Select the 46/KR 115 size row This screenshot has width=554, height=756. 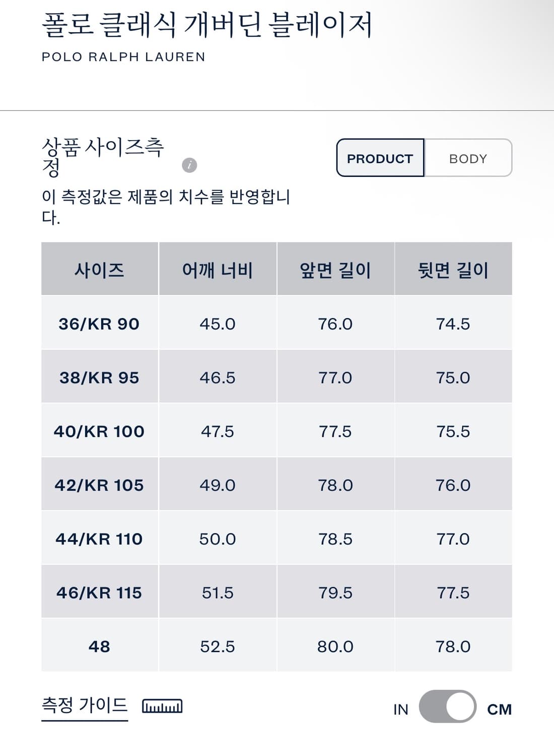click(x=100, y=591)
